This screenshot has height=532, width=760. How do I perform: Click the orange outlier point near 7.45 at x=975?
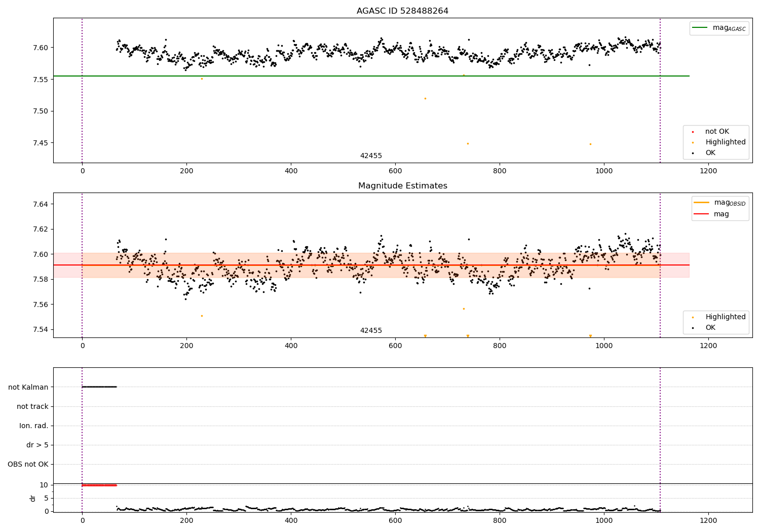click(x=590, y=144)
